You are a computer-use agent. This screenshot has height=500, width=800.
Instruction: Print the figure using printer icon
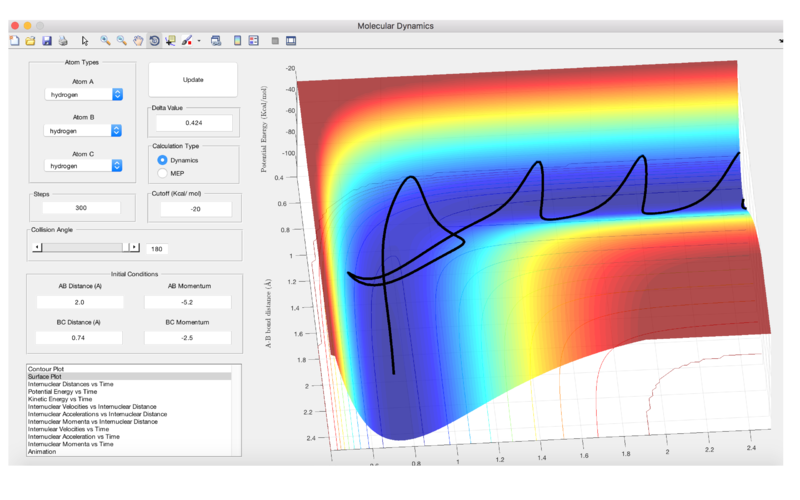[x=63, y=41]
